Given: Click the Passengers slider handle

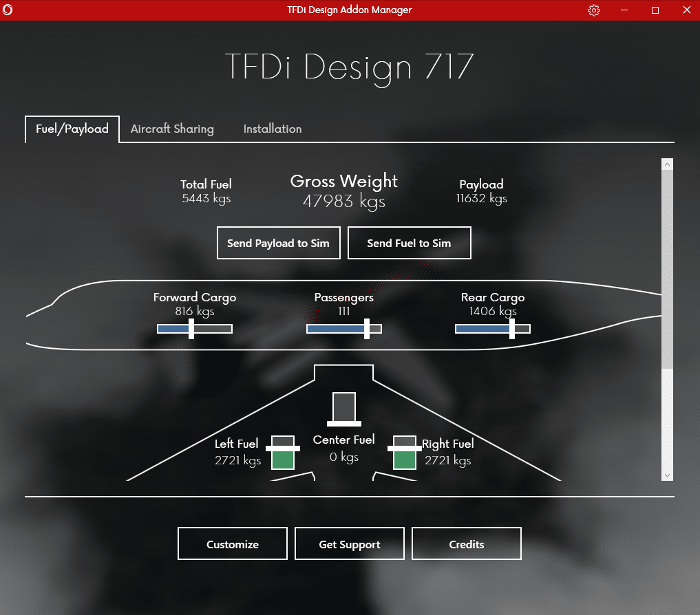Looking at the screenshot, I should [x=367, y=329].
